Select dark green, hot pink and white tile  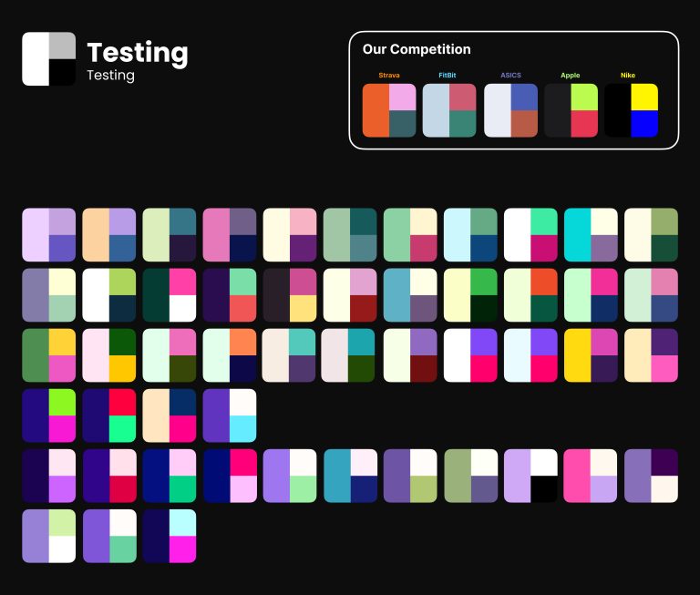[x=170, y=295]
